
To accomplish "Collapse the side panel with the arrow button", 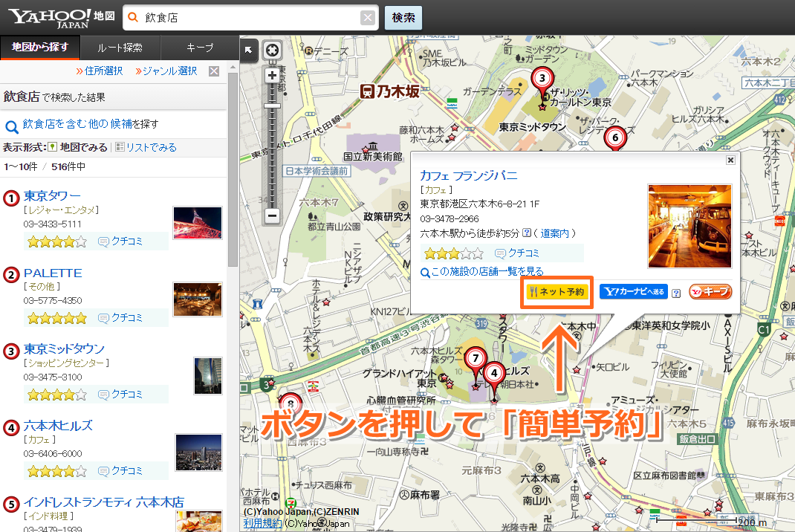I will tap(248, 51).
